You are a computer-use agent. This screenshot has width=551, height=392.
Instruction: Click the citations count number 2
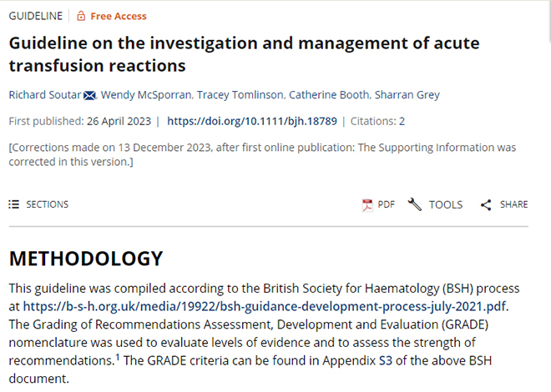tap(402, 121)
